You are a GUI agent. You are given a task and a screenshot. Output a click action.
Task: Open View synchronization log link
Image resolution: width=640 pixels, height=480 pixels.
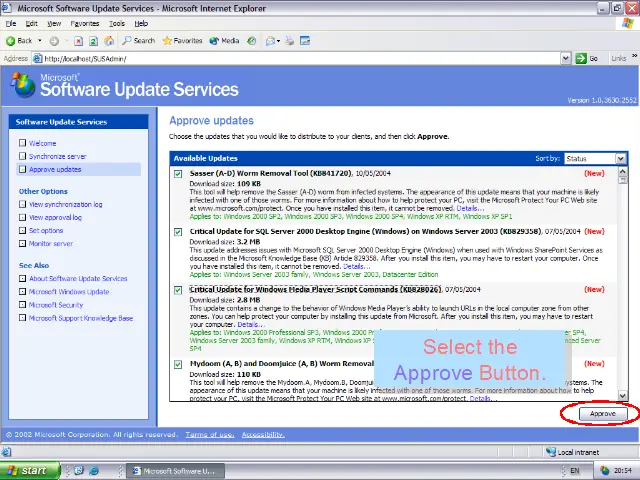pos(65,204)
